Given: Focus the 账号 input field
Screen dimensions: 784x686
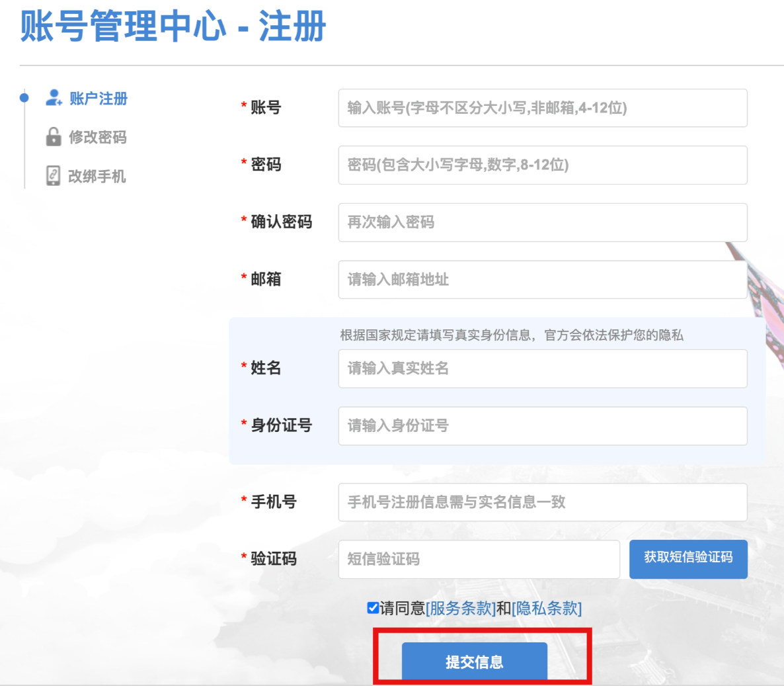Looking at the screenshot, I should pyautogui.click(x=543, y=108).
